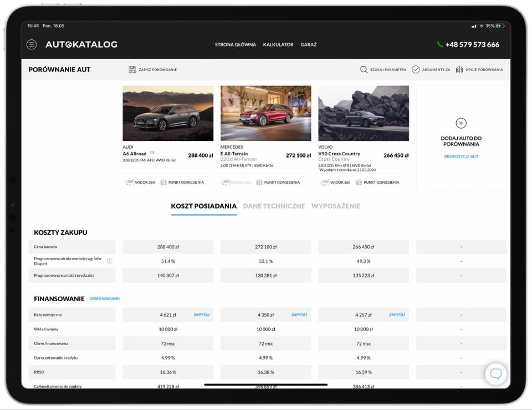The height and width of the screenshot is (410, 532).
Task: Click Zapytaj next to 4 621 zł
Action: click(202, 315)
